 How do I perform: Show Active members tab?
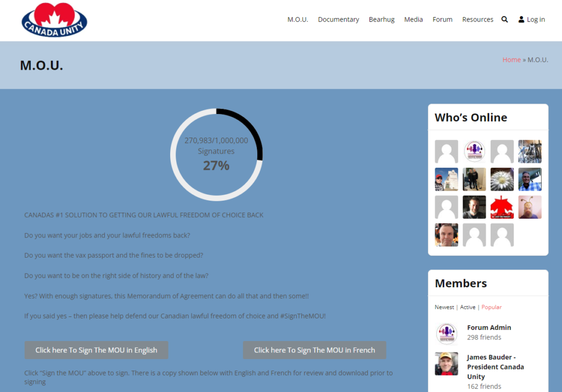pos(468,308)
